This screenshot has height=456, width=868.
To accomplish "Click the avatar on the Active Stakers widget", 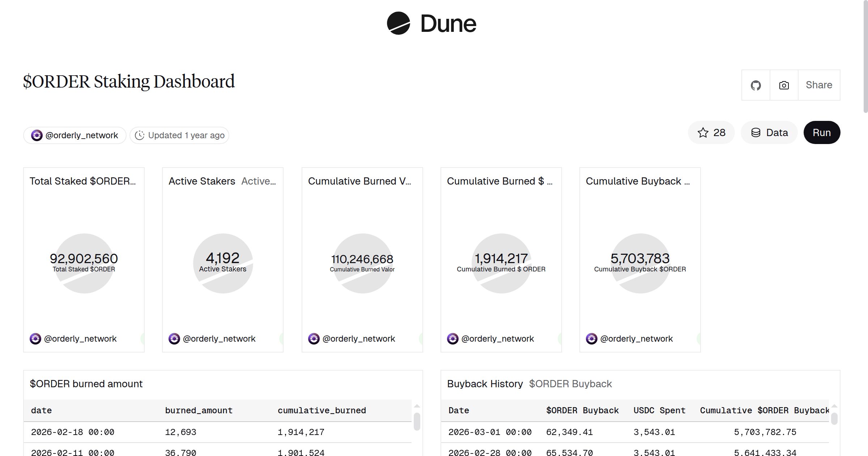I will point(175,338).
